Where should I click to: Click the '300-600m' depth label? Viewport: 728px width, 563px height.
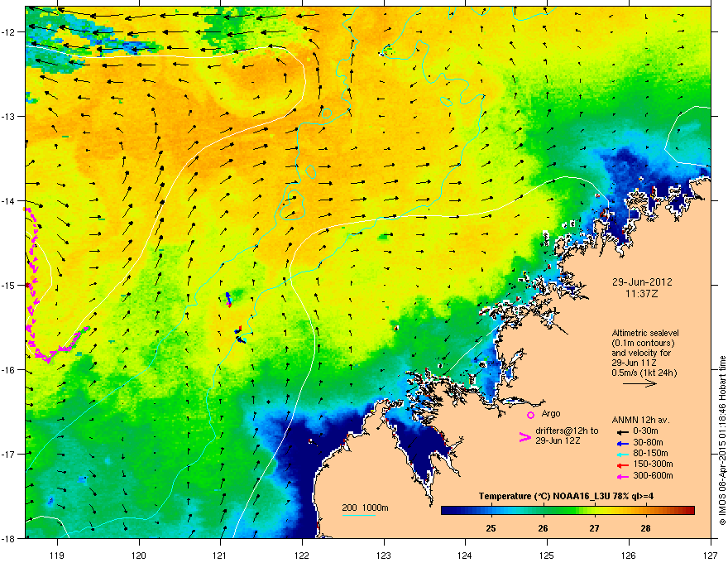click(x=653, y=476)
